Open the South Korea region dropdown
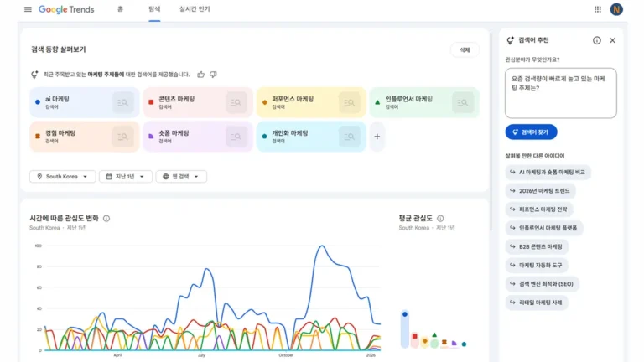The height and width of the screenshot is (362, 644). (62, 177)
